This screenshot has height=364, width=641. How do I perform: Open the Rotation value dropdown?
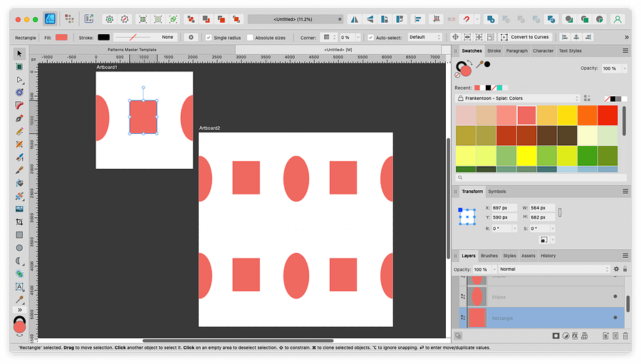point(514,228)
